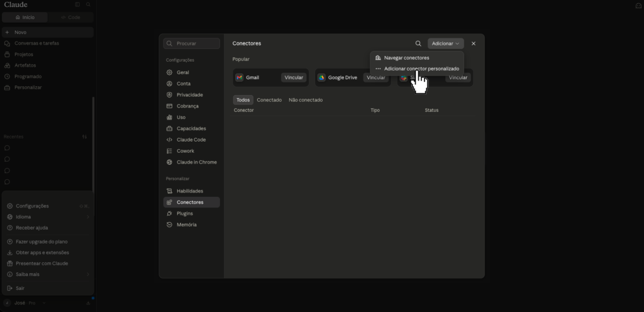Click the Claude Code brackets icon
The width and height of the screenshot is (644, 312).
169,140
